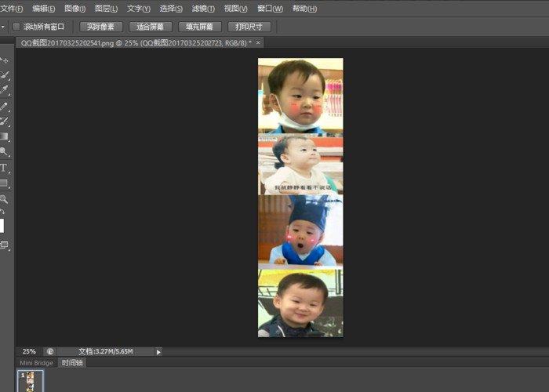Select the Dodge tool

[x=4, y=151]
